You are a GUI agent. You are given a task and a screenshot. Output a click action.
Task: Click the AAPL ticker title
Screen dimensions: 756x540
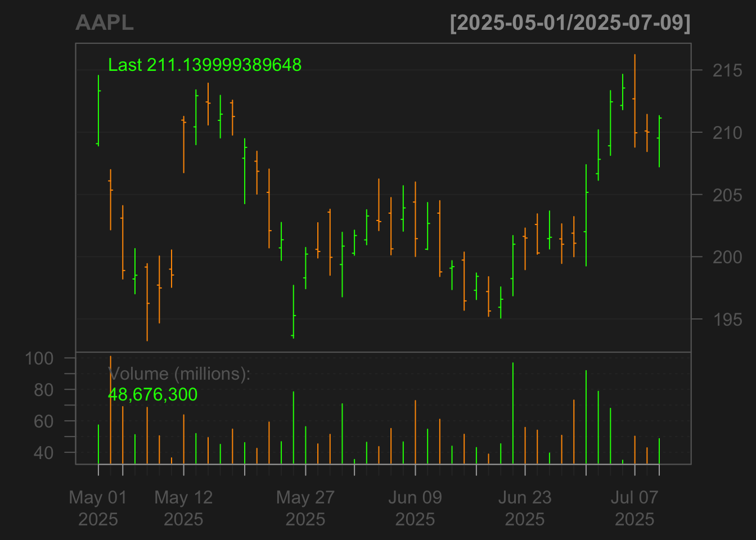[105, 23]
